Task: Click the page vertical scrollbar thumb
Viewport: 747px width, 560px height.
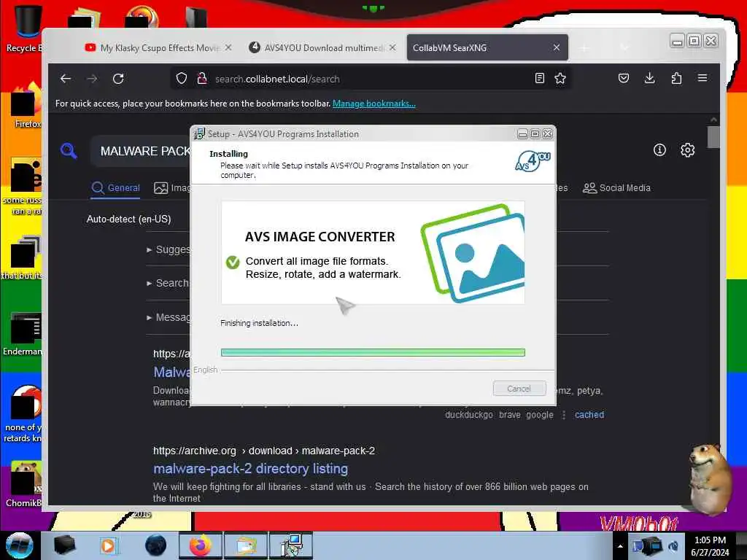Action: 713,136
